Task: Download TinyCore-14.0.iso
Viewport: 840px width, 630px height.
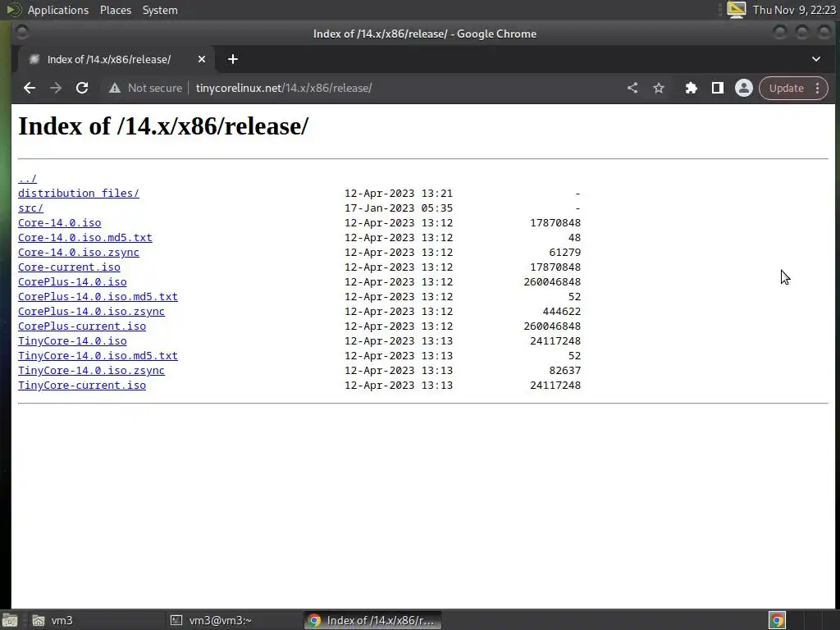Action: click(72, 341)
